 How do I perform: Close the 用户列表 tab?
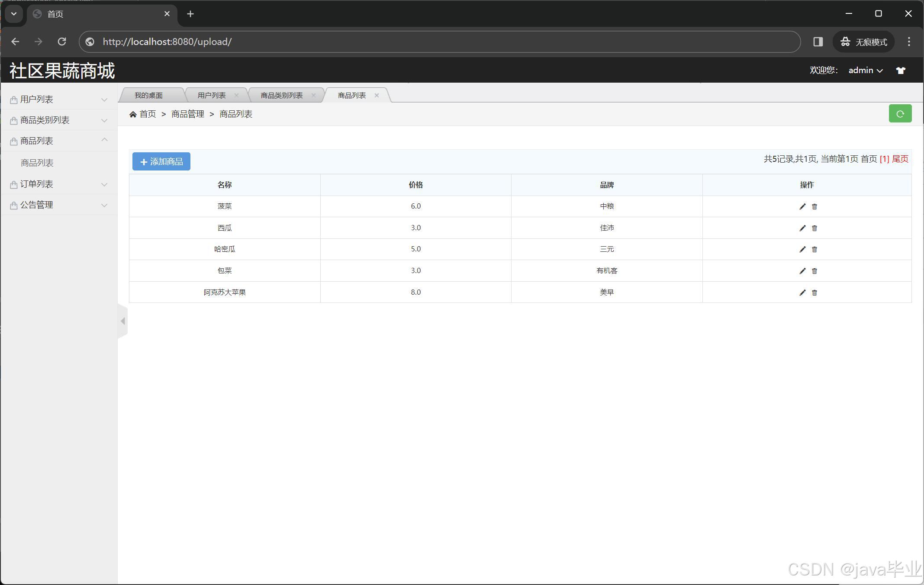[x=236, y=95]
